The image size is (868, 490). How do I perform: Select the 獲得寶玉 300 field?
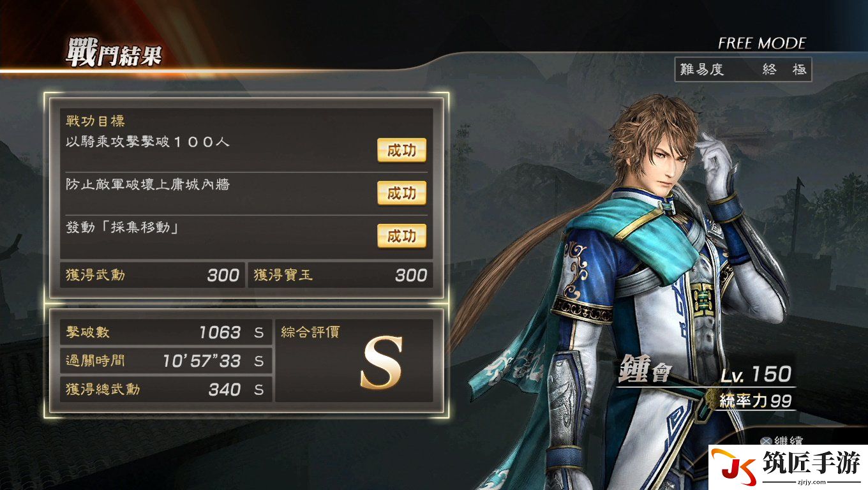click(x=340, y=275)
